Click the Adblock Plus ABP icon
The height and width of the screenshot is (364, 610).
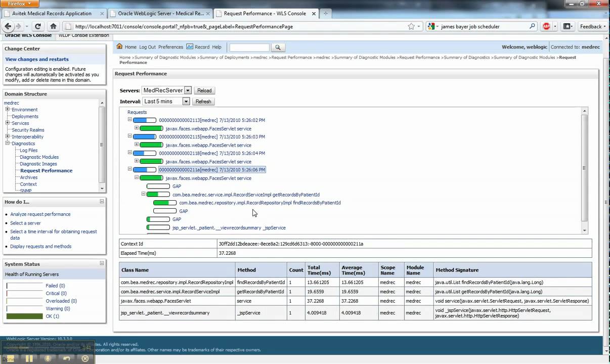pos(546,26)
